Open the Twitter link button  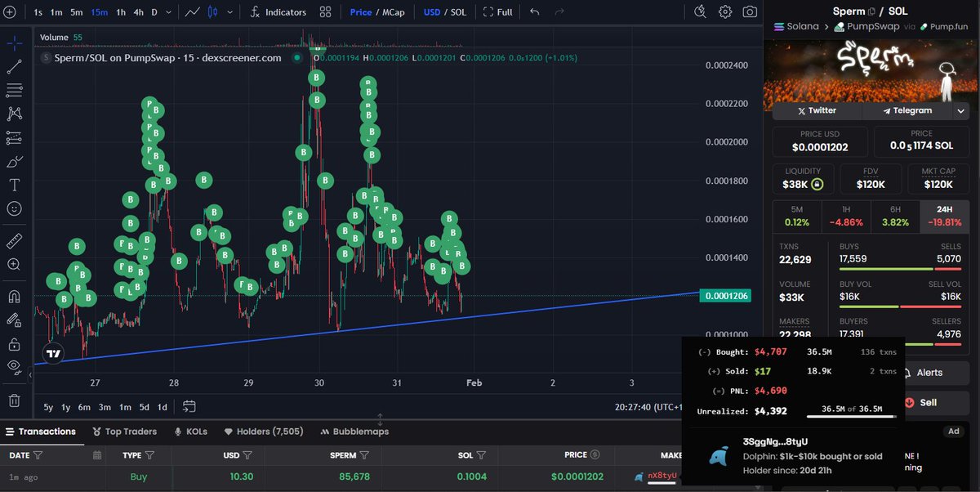coord(817,110)
